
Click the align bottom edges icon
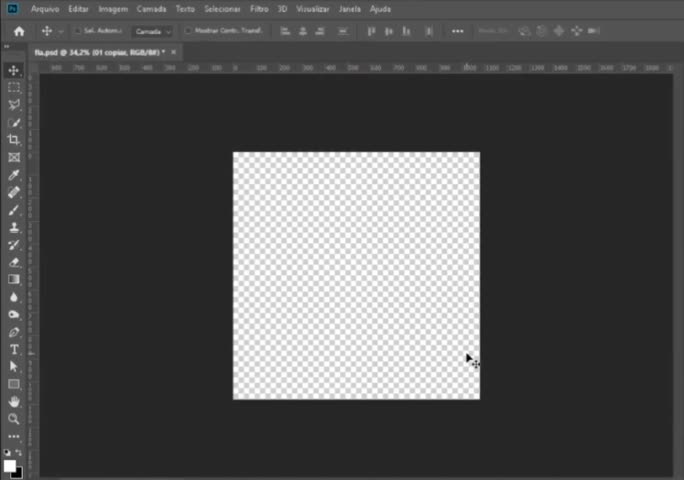pyautogui.click(x=406, y=31)
